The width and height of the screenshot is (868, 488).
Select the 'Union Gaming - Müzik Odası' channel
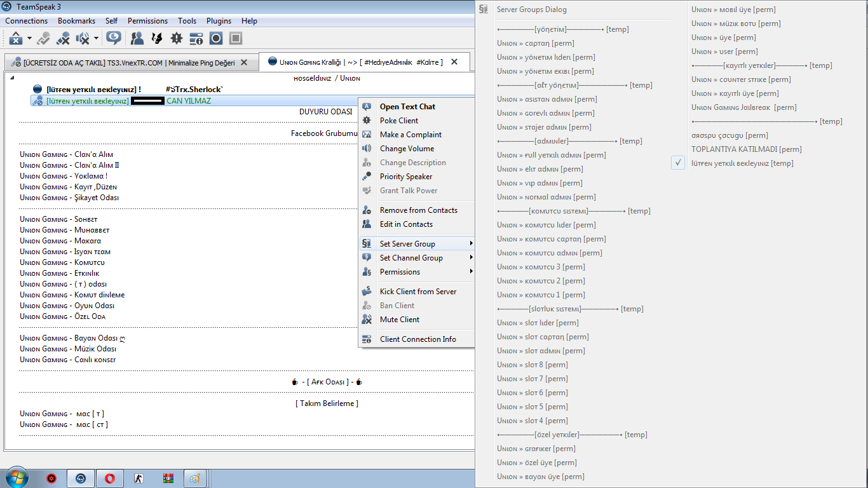68,349
